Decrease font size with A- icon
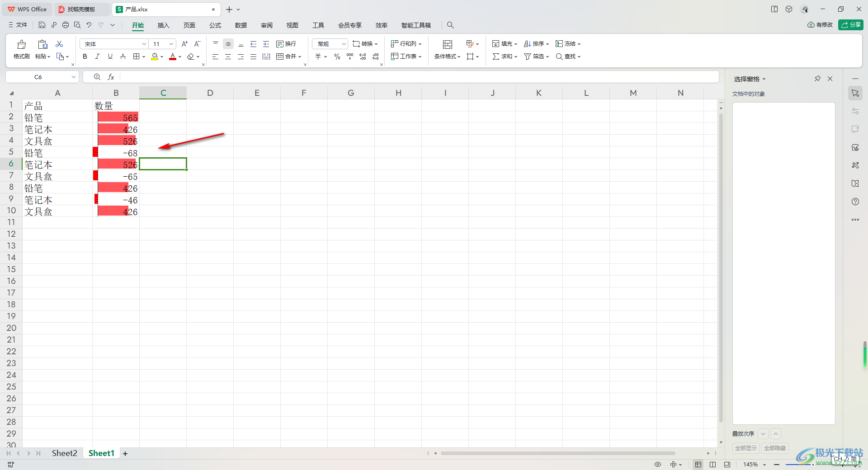 197,44
